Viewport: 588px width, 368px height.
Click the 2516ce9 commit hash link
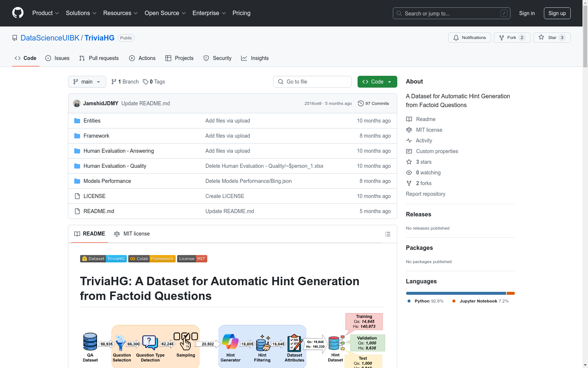313,103
